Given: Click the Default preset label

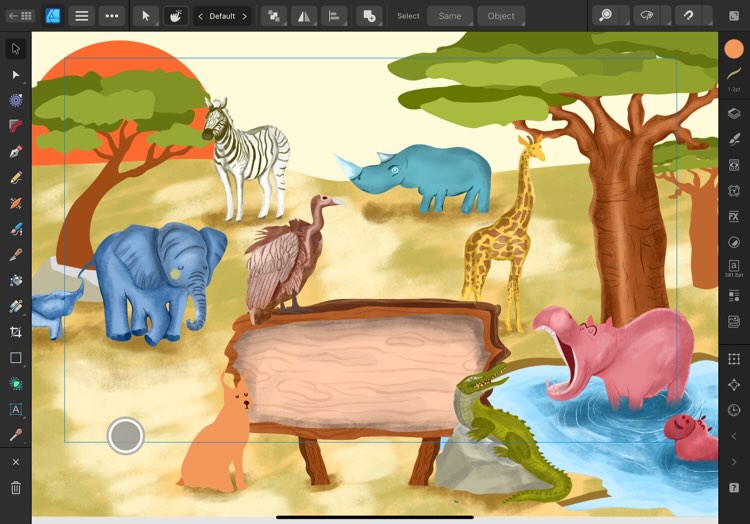Looking at the screenshot, I should coord(222,16).
